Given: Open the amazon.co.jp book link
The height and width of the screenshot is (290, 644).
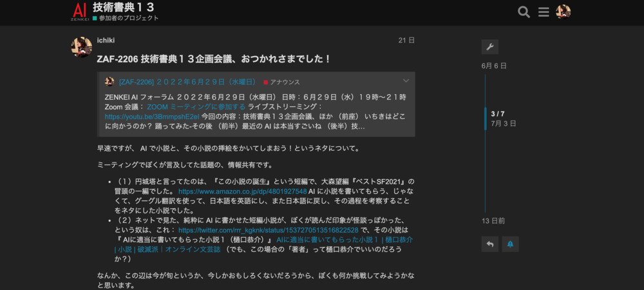Looking at the screenshot, I should coord(242,191).
